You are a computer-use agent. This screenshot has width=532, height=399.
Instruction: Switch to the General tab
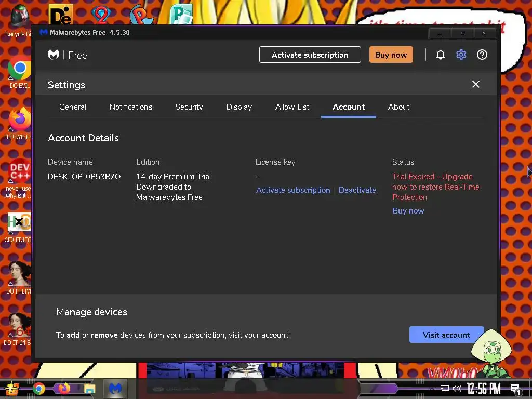pos(73,107)
